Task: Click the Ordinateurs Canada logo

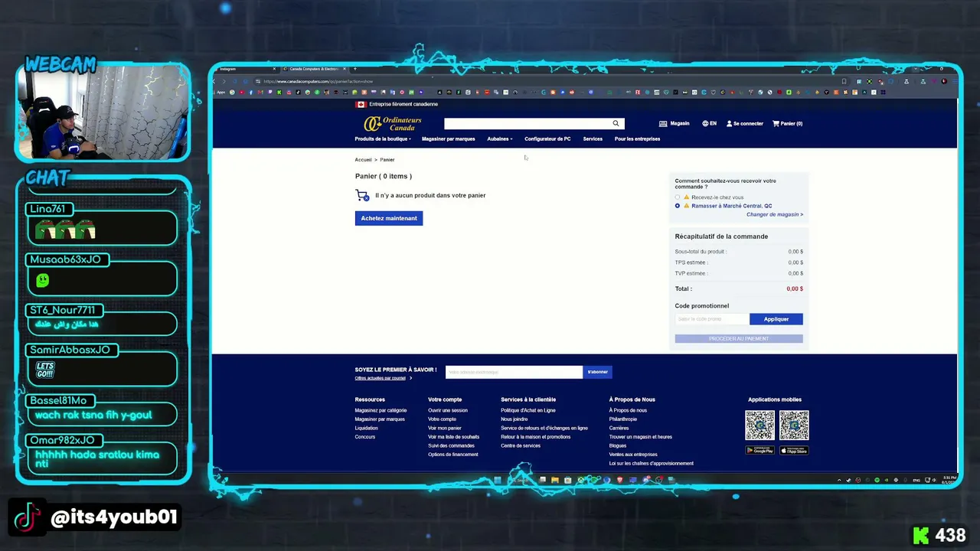Action: pyautogui.click(x=393, y=123)
